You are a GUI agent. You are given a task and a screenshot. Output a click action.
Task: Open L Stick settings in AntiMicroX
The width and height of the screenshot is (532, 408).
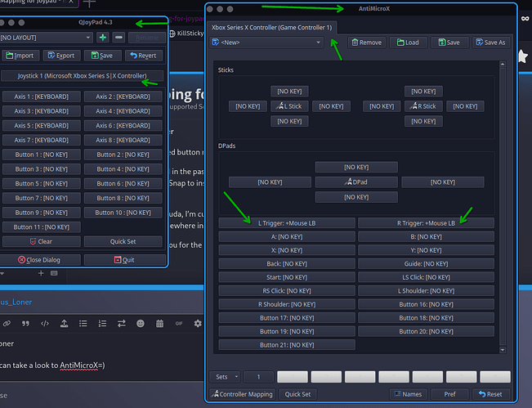(289, 106)
